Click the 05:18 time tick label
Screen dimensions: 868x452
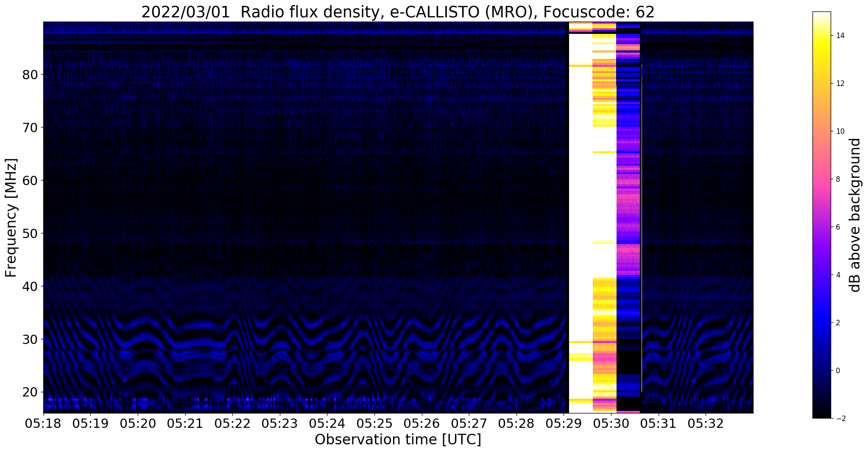pyautogui.click(x=43, y=423)
